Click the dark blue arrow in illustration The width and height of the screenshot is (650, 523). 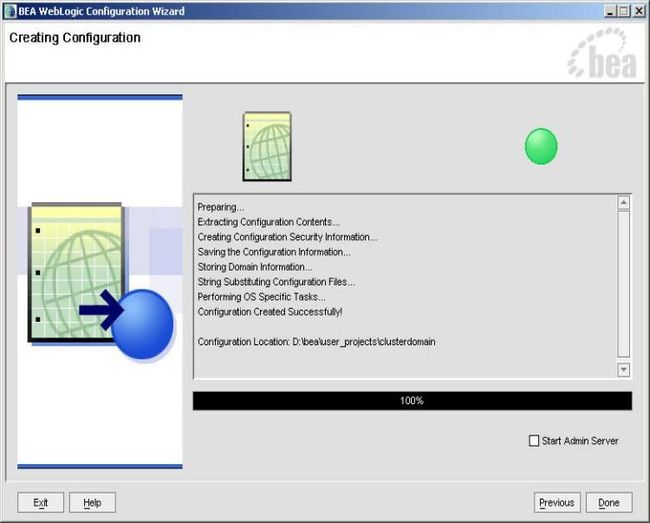click(101, 310)
